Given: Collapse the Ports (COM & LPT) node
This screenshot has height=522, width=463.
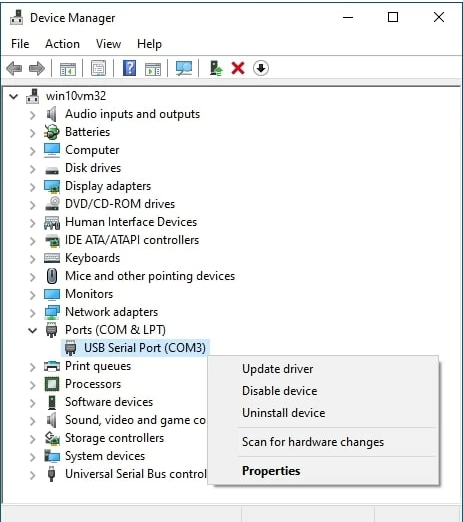Looking at the screenshot, I should tap(32, 331).
